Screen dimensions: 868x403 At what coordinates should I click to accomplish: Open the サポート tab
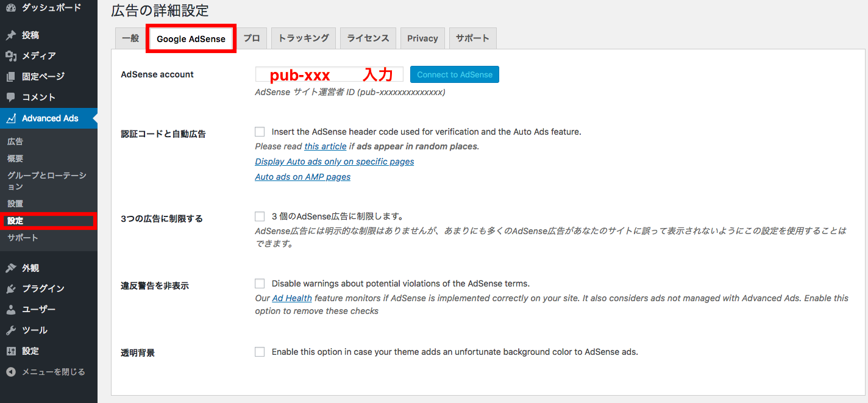click(x=473, y=38)
